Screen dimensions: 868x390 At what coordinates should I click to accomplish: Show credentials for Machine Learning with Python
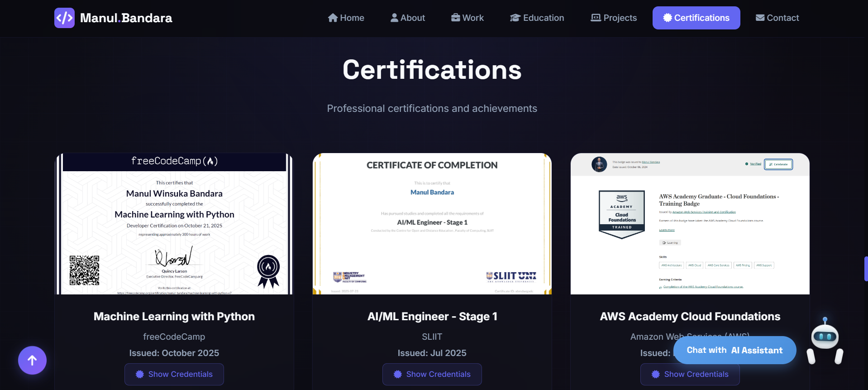click(174, 374)
